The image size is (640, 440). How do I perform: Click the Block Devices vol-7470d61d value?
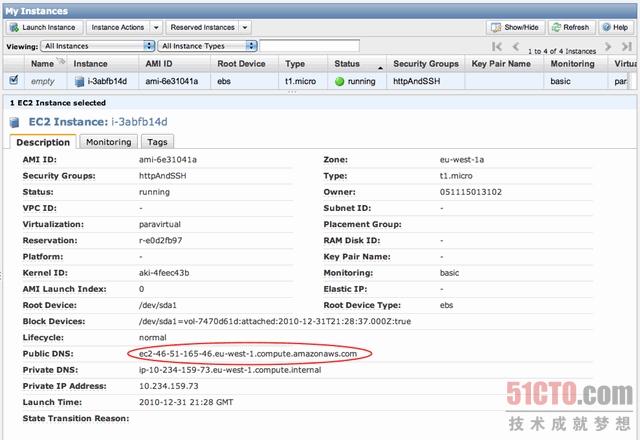tap(275, 321)
